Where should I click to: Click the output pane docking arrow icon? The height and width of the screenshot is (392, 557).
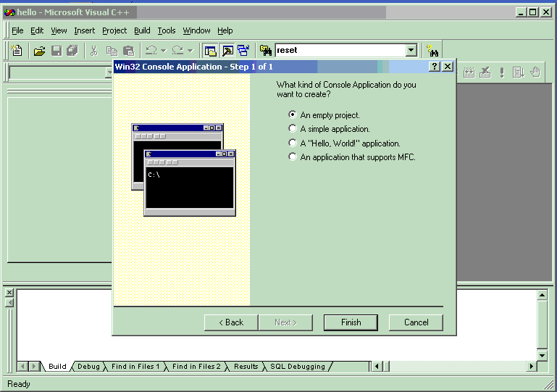(x=9, y=303)
